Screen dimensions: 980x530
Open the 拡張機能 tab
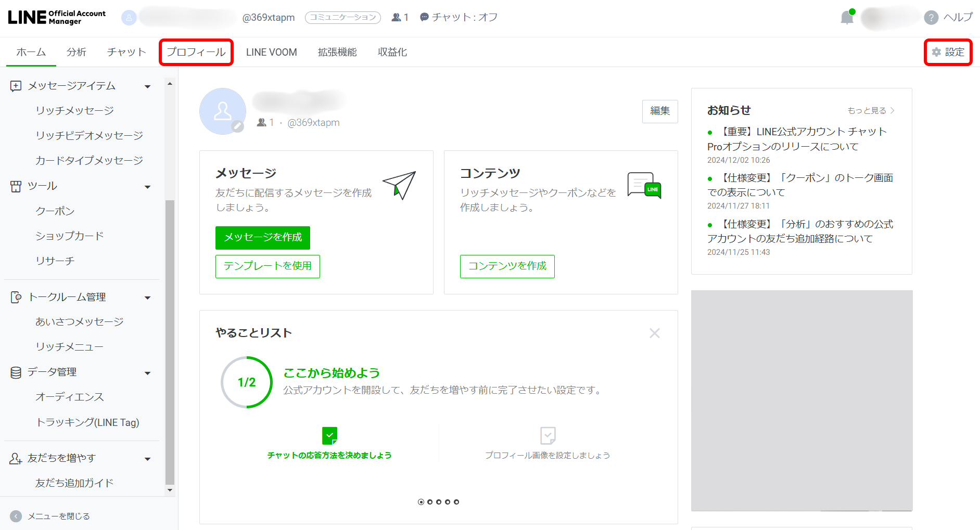pyautogui.click(x=337, y=52)
